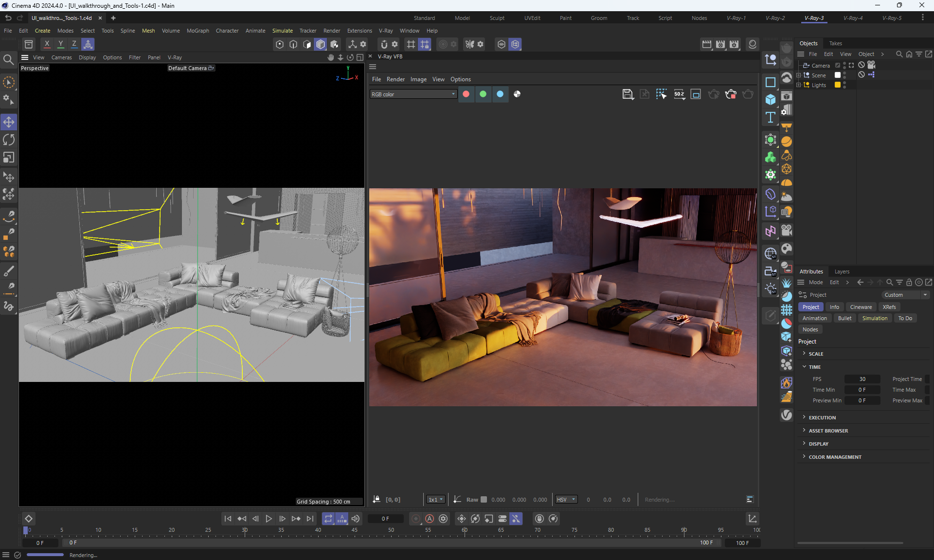The image size is (934, 560).
Task: Select the Rotate tool in left toolbar
Action: (9, 140)
